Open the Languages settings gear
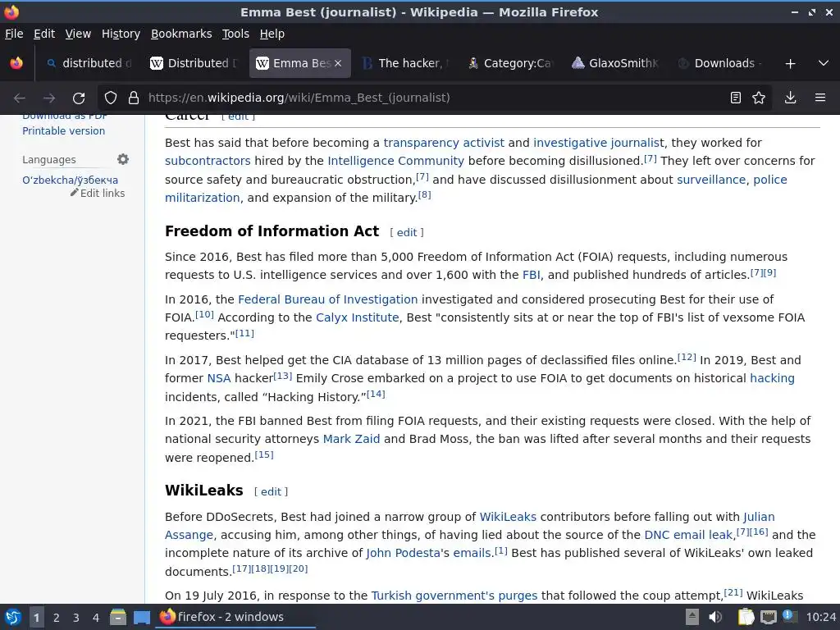840x630 pixels. pyautogui.click(x=123, y=159)
